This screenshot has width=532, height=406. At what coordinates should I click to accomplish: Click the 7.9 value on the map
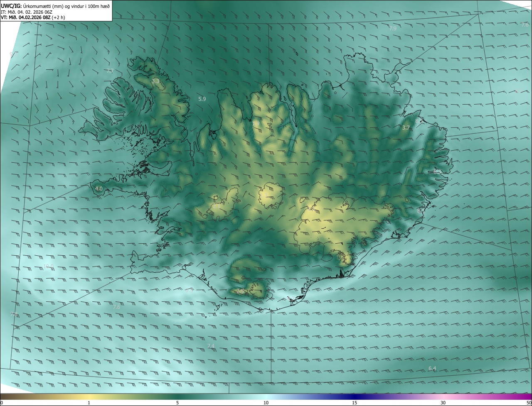(392, 28)
